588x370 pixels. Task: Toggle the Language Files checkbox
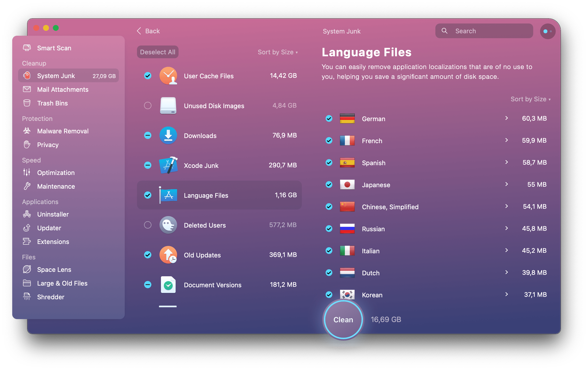click(147, 195)
